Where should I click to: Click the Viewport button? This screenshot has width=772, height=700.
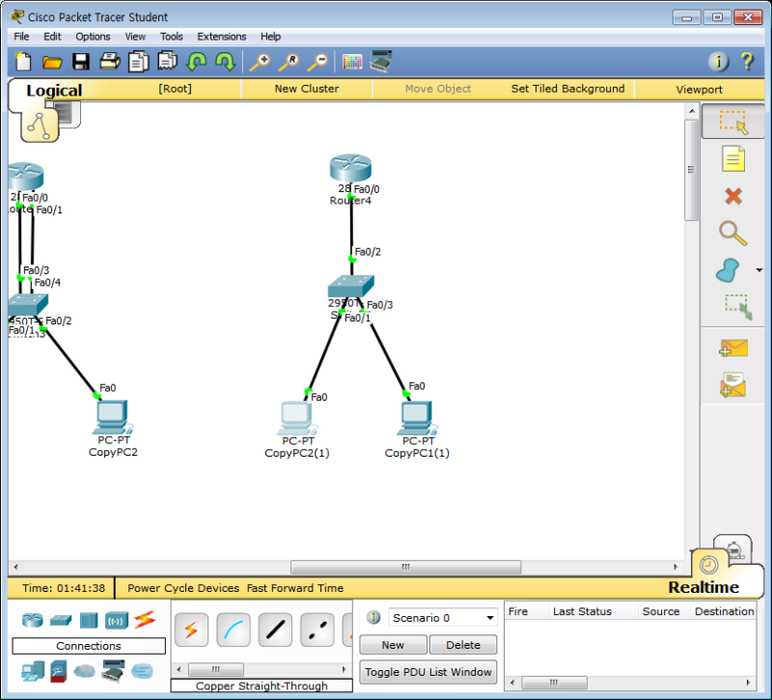point(699,89)
